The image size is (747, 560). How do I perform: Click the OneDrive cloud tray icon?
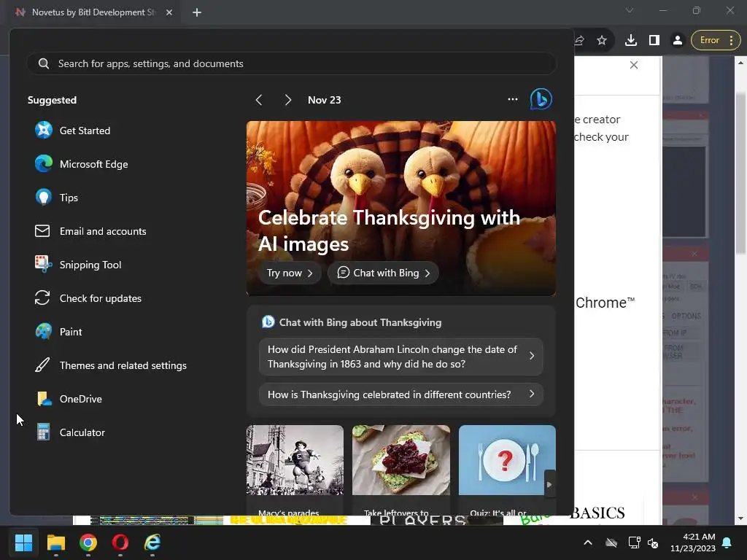611,542
